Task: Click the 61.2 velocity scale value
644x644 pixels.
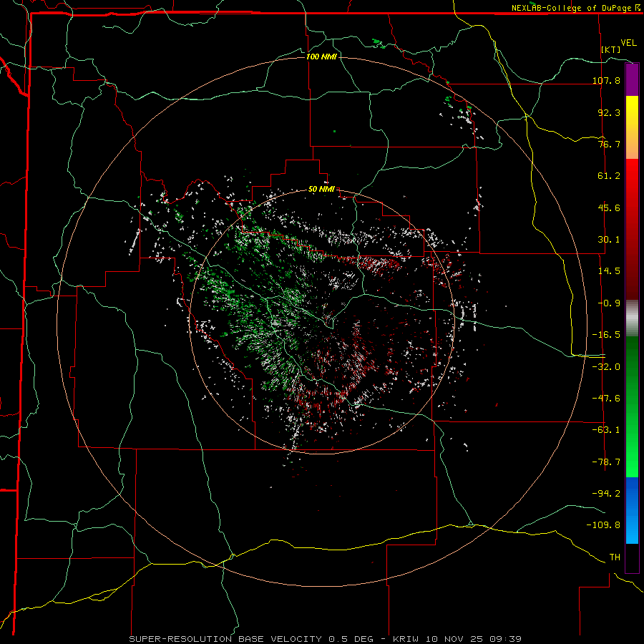Action: 609,176
